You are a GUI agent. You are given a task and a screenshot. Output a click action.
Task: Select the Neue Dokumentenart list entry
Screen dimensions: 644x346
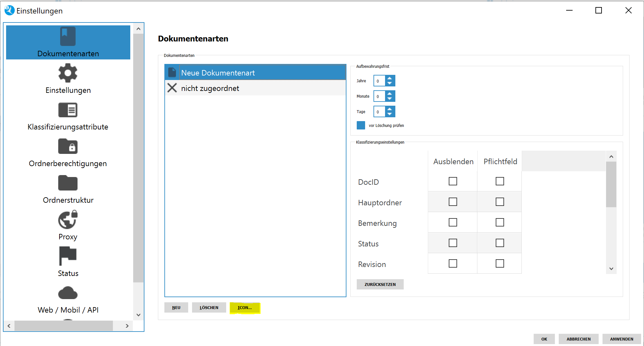218,73
